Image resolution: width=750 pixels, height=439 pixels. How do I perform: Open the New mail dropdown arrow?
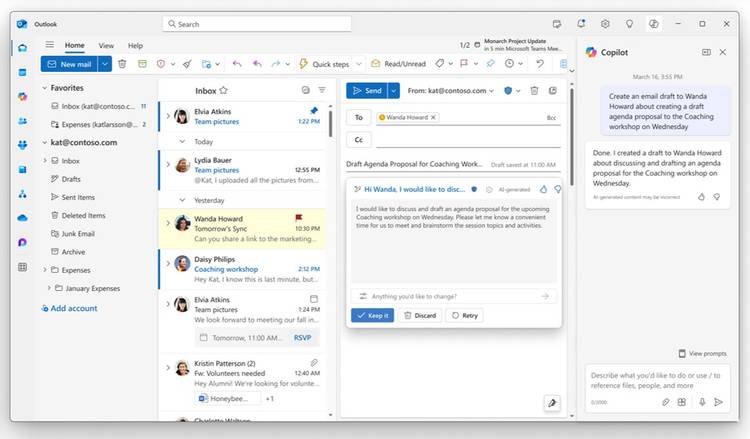105,64
